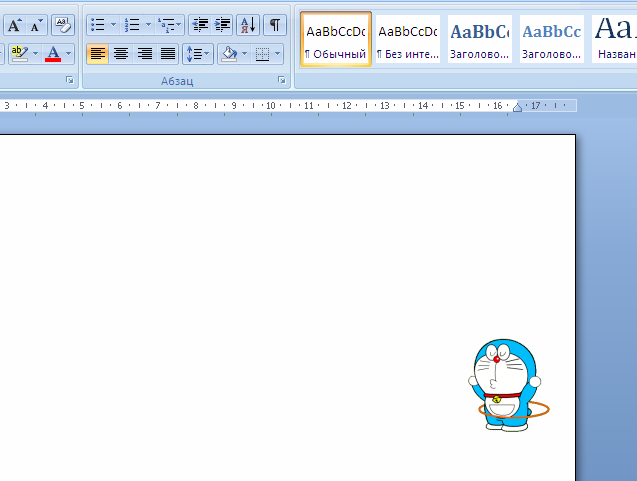The image size is (637, 481).
Task: Apply red font color
Action: 53,54
